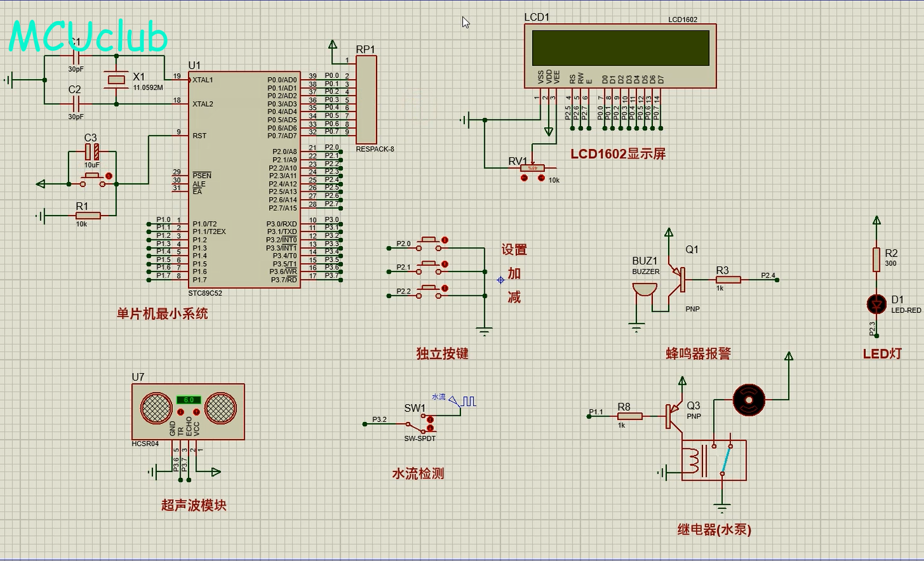Latch the P2.1 button via red dot
Screen dimensions: 924x561
coord(445,264)
